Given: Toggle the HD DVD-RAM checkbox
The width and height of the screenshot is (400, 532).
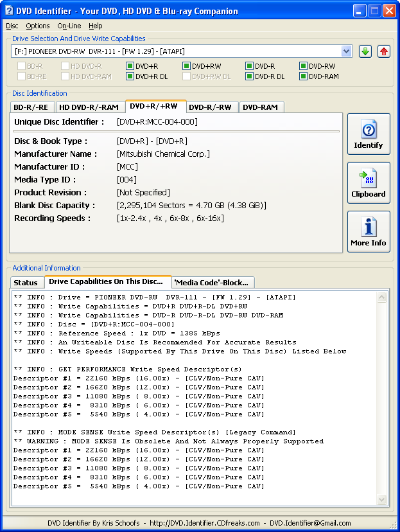Looking at the screenshot, I should [65, 76].
